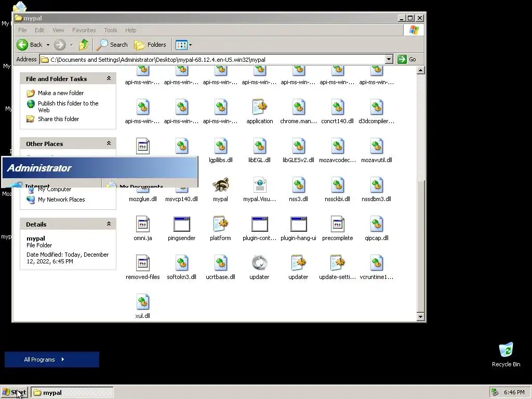Screen dimensions: 532x399
Task: Click the vertical scrollbar up arrow
Action: [x=420, y=70]
